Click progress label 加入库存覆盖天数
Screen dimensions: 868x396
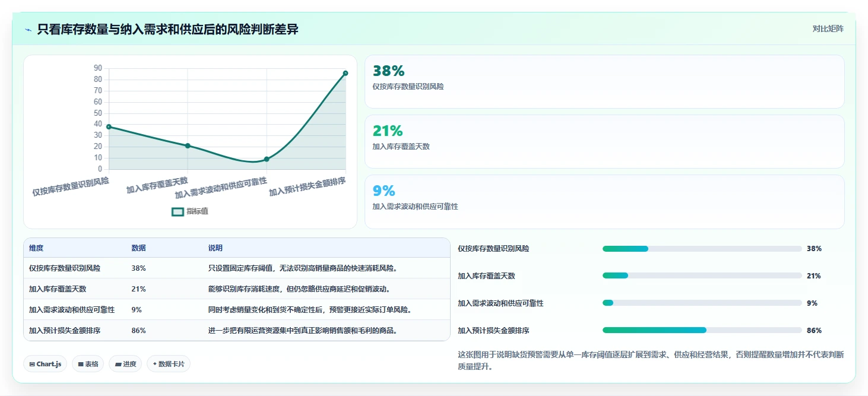(486, 276)
